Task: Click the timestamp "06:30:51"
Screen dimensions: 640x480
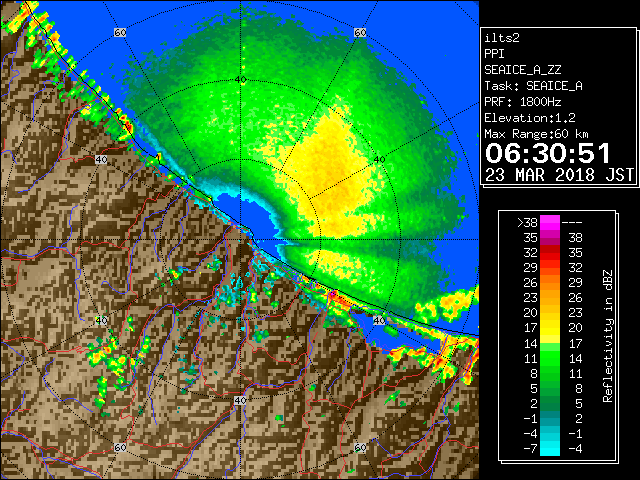Action: [547, 153]
